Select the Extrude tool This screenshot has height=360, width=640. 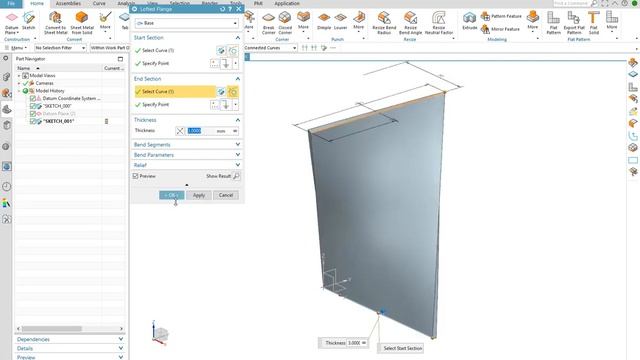[469, 21]
